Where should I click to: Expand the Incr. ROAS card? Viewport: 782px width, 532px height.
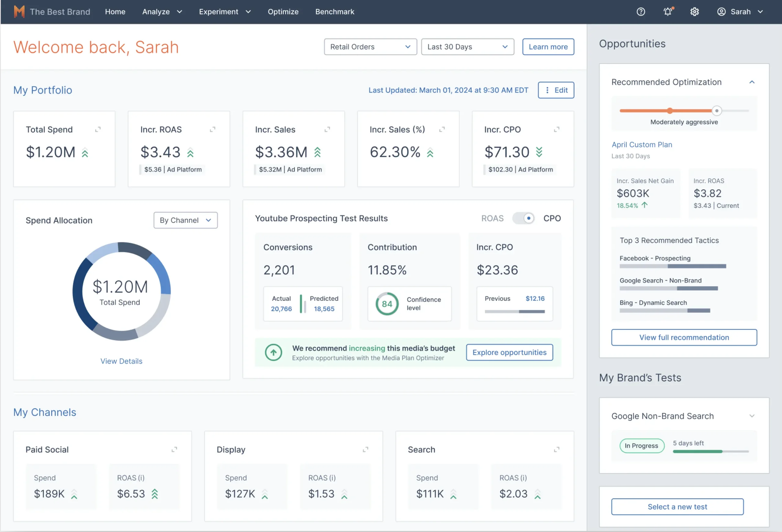pos(213,129)
